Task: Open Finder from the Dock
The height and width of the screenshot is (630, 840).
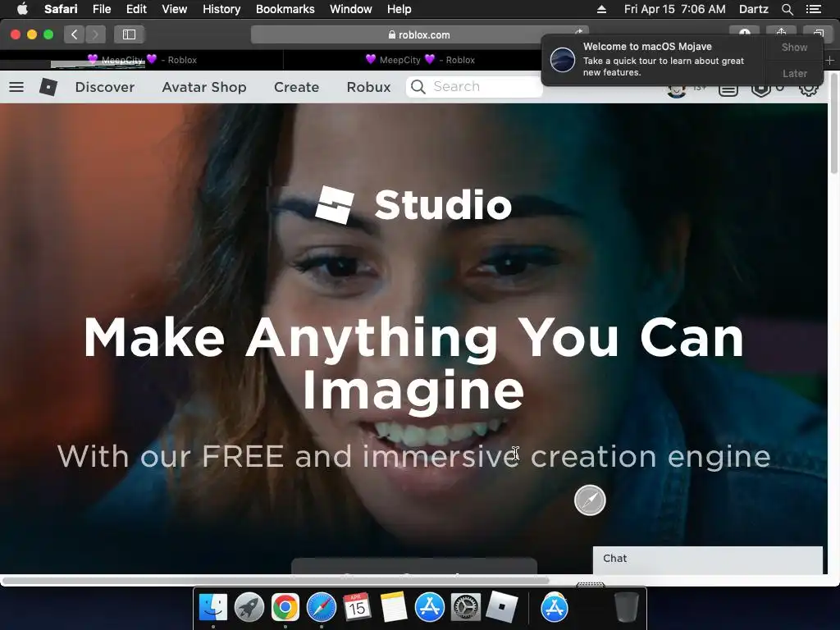Action: 213,608
